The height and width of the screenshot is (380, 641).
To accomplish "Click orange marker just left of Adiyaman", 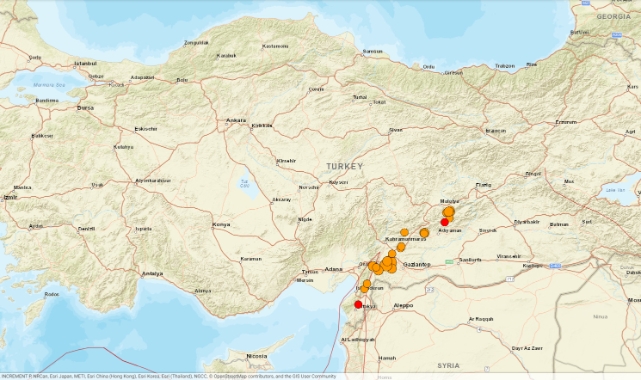I will tap(424, 233).
